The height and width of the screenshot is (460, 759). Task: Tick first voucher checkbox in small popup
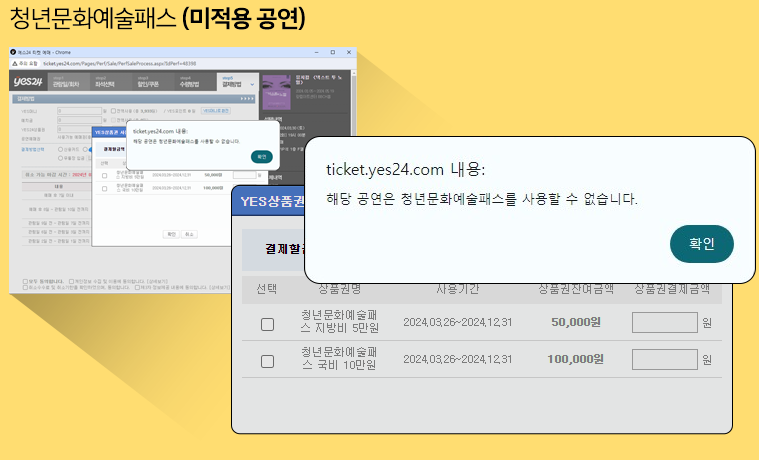[x=105, y=176]
